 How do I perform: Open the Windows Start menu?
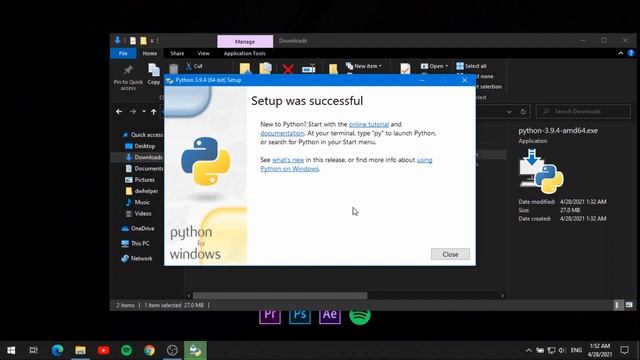11,350
